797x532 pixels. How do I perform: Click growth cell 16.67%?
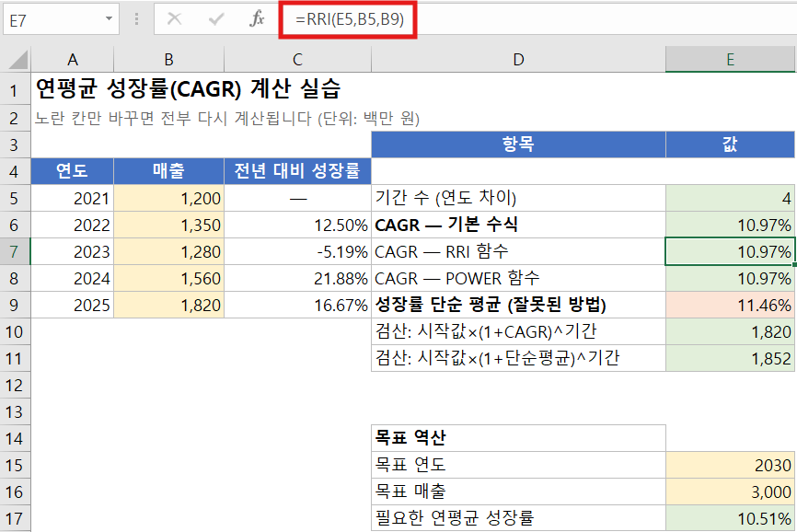click(x=297, y=305)
